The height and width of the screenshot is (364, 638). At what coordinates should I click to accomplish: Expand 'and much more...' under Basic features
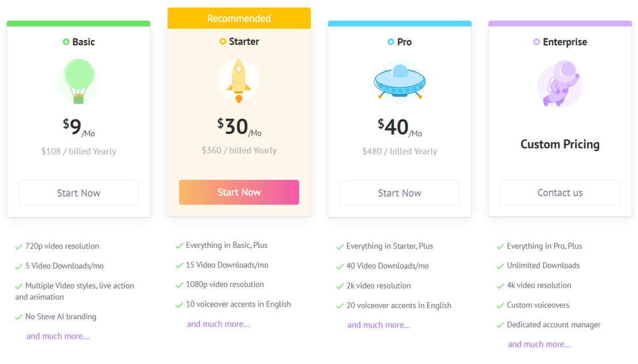point(58,336)
